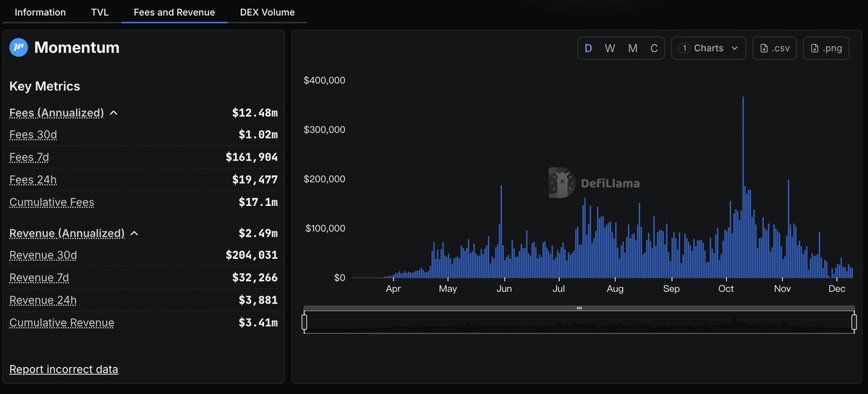Click the Dec x-axis label
Screen dimensions: 868x394
point(837,288)
